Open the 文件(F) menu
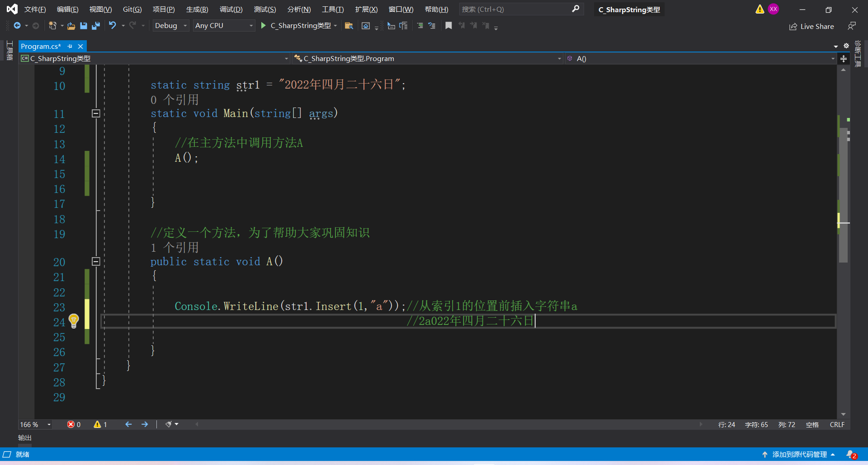The image size is (868, 465). [x=35, y=9]
